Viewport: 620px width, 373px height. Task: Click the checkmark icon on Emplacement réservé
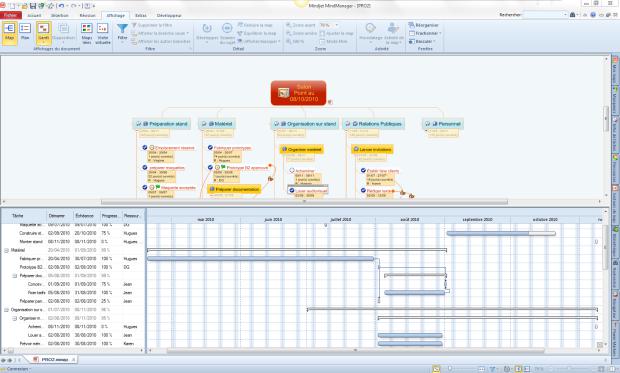(x=145, y=148)
